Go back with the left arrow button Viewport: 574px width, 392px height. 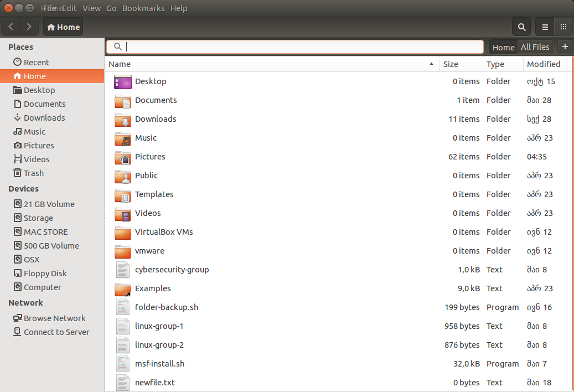point(12,27)
